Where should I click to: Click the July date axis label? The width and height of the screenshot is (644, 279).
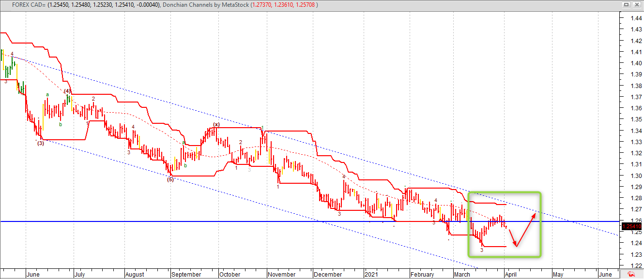pyautogui.click(x=81, y=274)
